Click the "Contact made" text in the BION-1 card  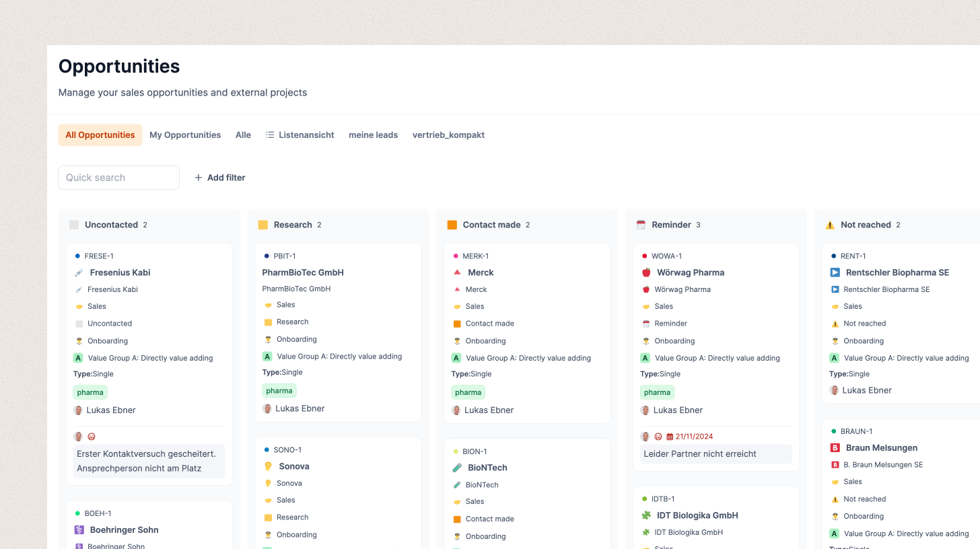click(490, 519)
